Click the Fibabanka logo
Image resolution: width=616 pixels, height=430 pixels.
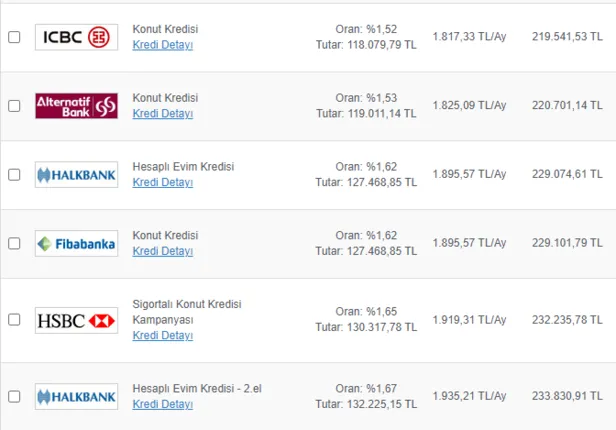pyautogui.click(x=76, y=243)
